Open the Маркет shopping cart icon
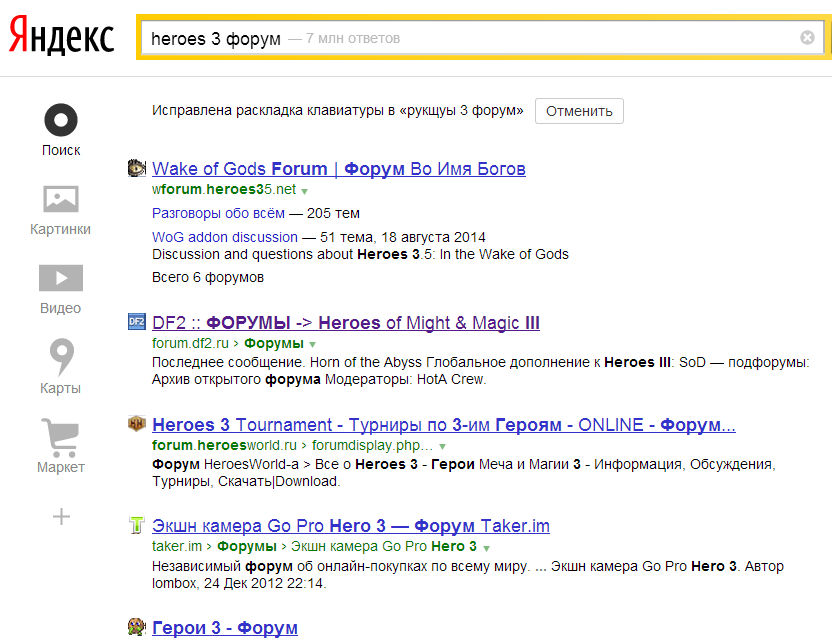Screen dimensions: 832x642 [61, 438]
